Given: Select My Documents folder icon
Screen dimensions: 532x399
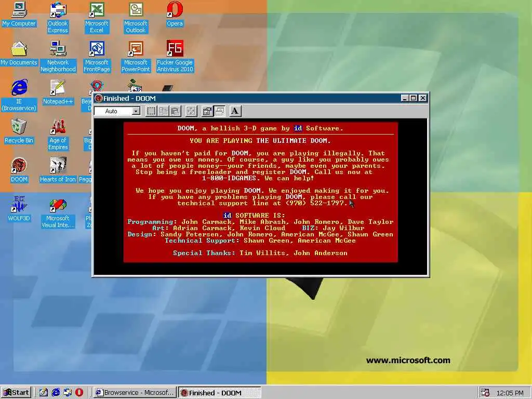Looking at the screenshot, I should click(19, 54).
